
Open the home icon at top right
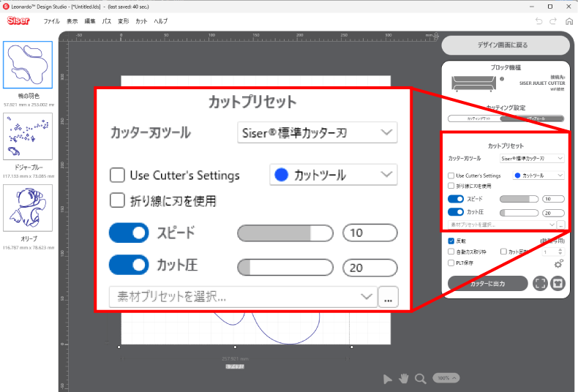569,21
